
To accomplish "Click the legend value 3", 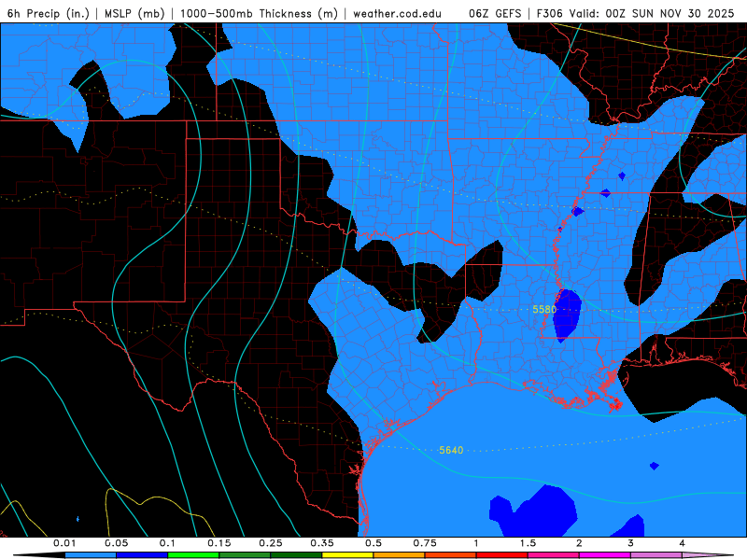I will click(x=631, y=543).
